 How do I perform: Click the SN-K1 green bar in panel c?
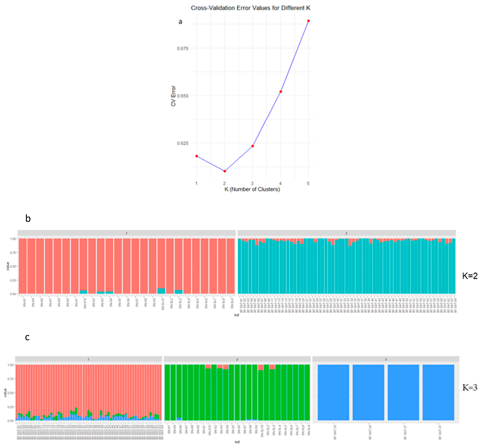[x=167, y=392]
